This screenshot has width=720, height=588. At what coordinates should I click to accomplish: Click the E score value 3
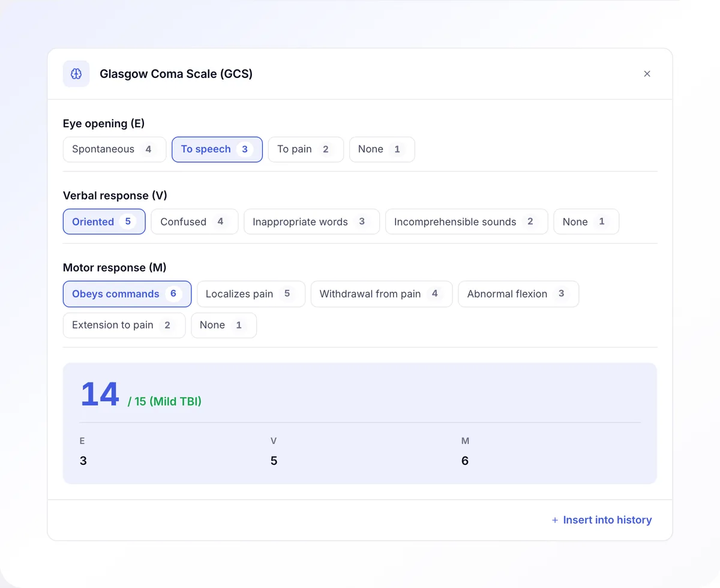tap(83, 461)
